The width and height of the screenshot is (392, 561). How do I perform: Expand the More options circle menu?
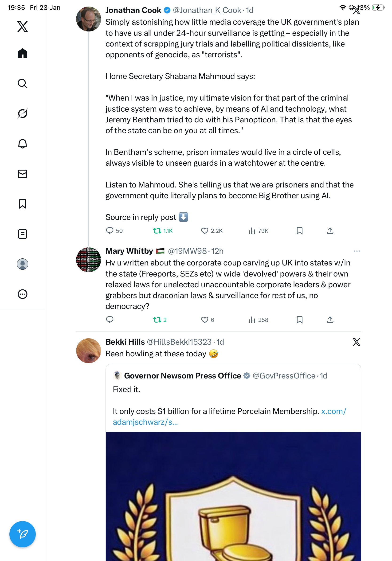point(23,294)
